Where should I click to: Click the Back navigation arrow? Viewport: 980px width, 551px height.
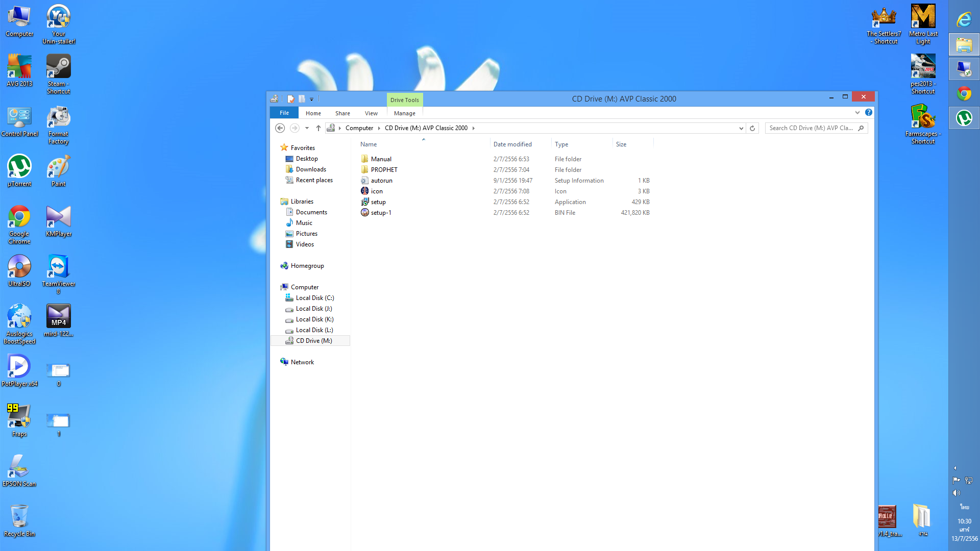point(280,128)
